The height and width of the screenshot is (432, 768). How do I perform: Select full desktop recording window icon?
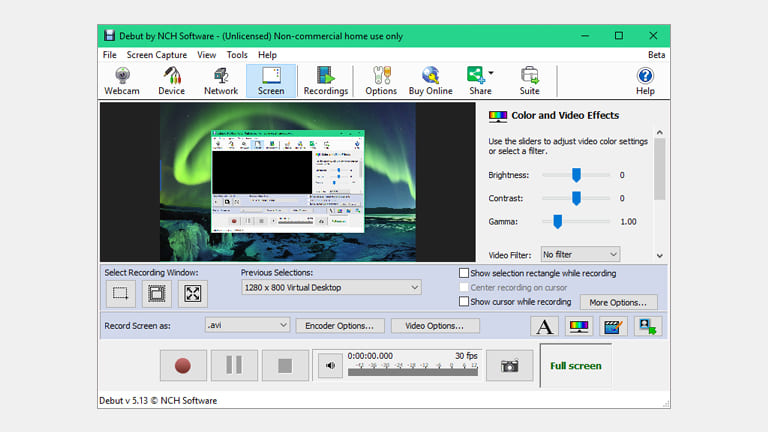coord(193,293)
